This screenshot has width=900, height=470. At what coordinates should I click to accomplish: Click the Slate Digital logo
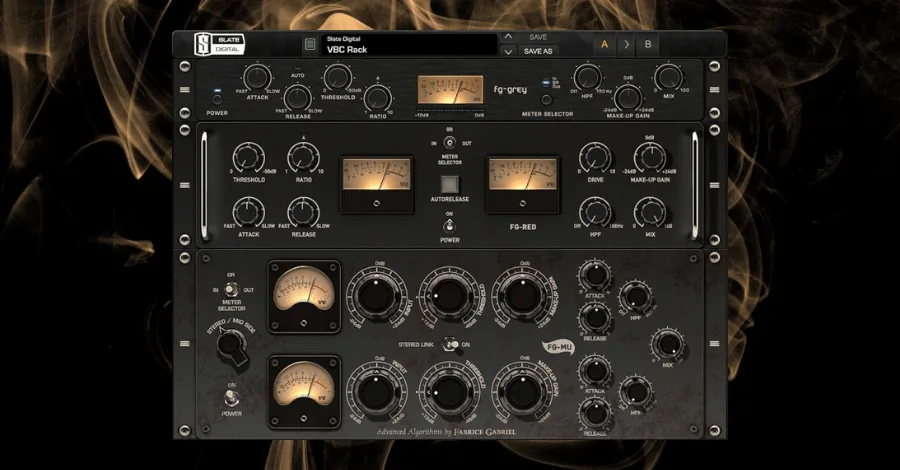(220, 44)
